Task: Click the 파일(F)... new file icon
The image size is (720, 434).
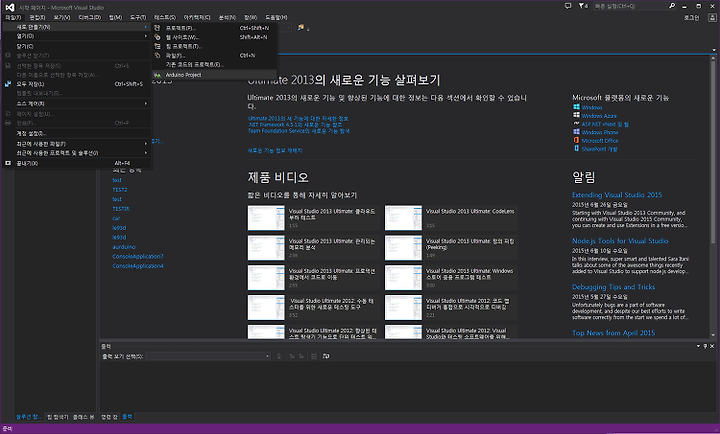Action: pos(158,56)
